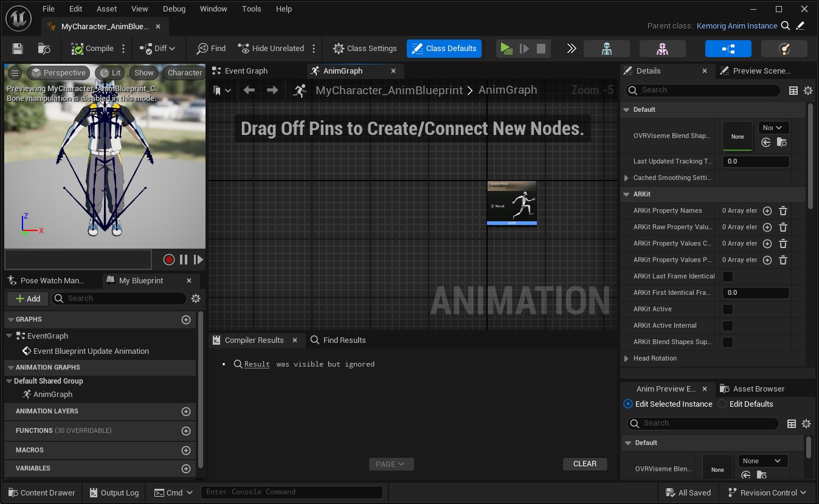Image resolution: width=819 pixels, height=504 pixels.
Task: Add a new graph with plus icon
Action: (186, 319)
